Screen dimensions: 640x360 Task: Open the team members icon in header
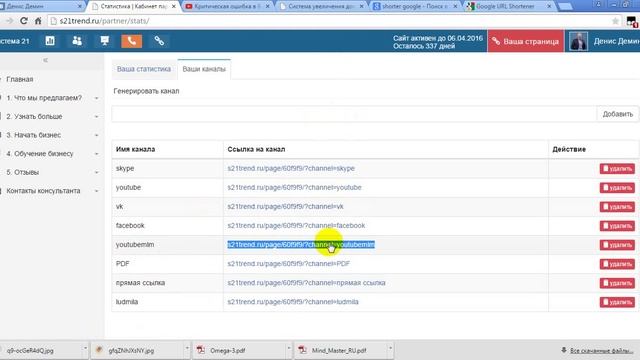(x=77, y=41)
